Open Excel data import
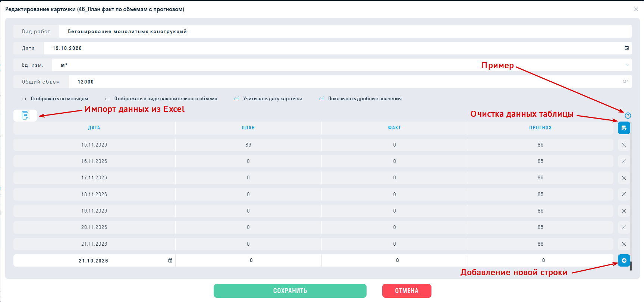The height and width of the screenshot is (302, 644). 25,116
